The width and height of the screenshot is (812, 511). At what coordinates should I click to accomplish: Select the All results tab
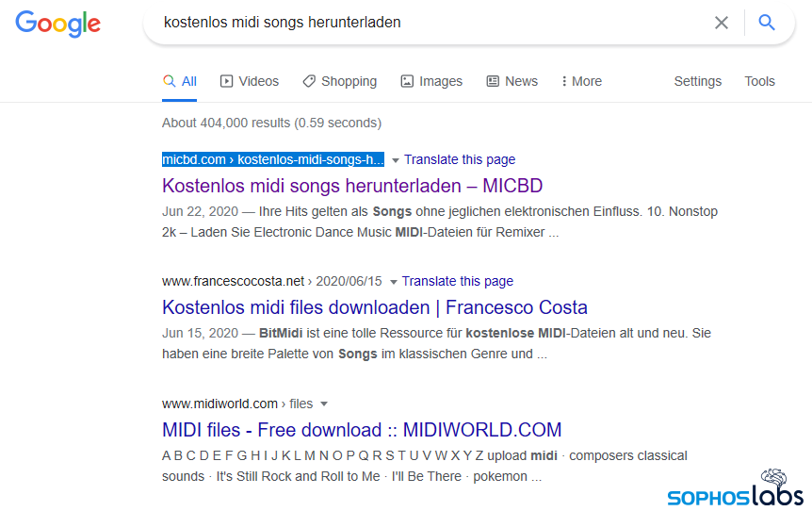180,81
